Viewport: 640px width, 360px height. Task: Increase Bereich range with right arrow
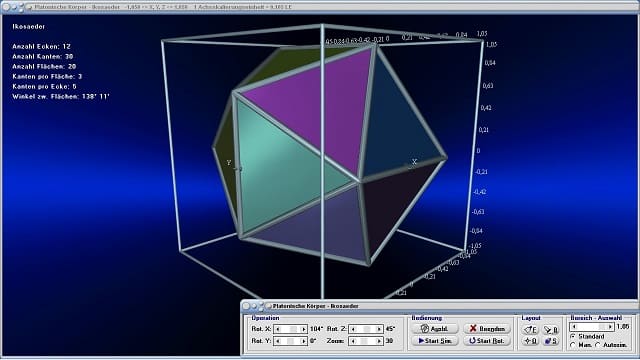[x=610, y=327]
